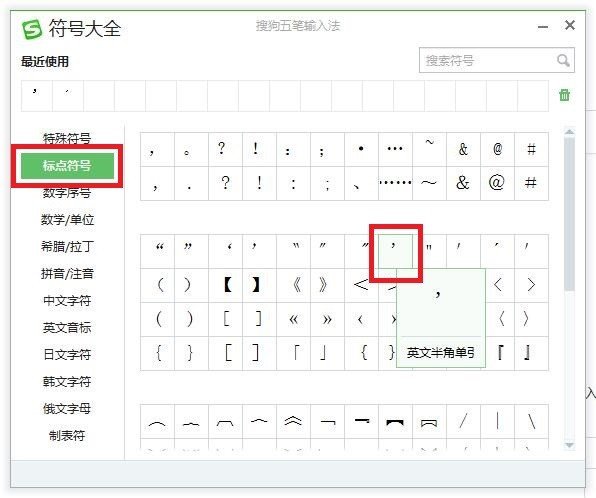Screen dimensions: 596x498
Task: Insert the left guillemet « symbol
Action: point(293,319)
